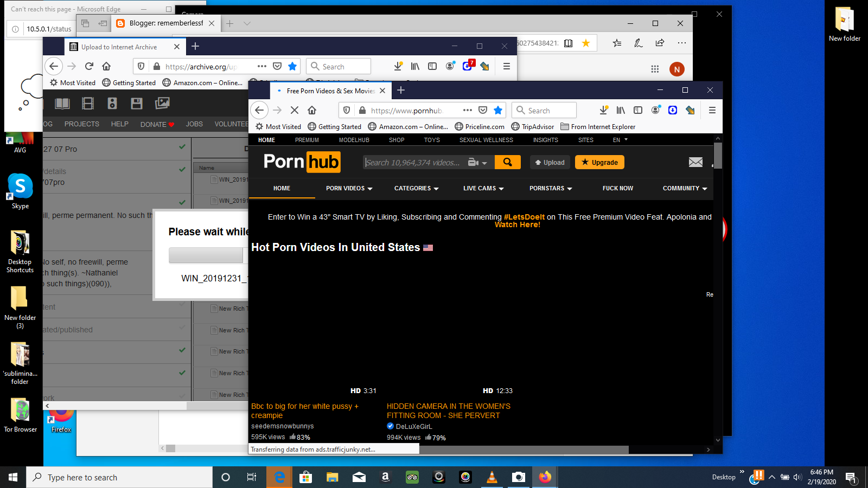Select MODELHUB in the top site bar
The width and height of the screenshot is (868, 488).
coord(354,140)
